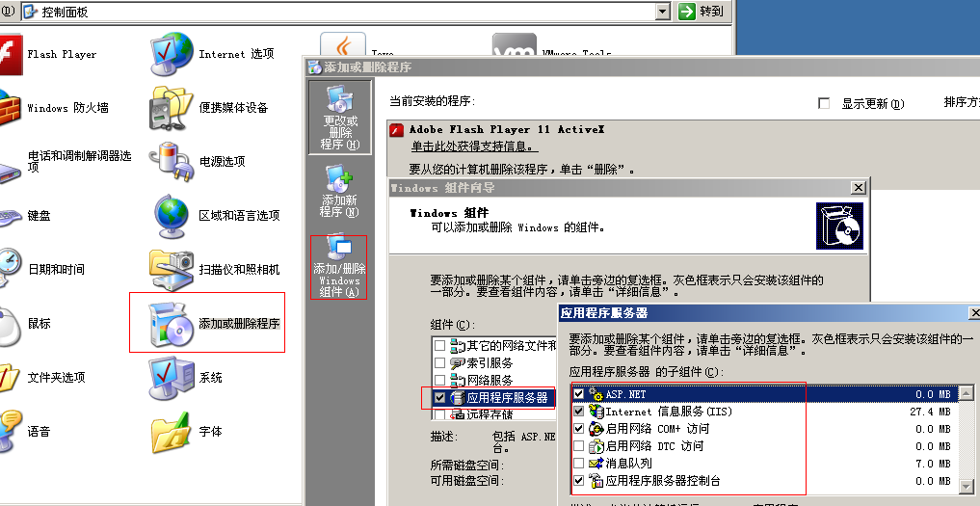Toggle 消息队列 checkbox

point(579,464)
